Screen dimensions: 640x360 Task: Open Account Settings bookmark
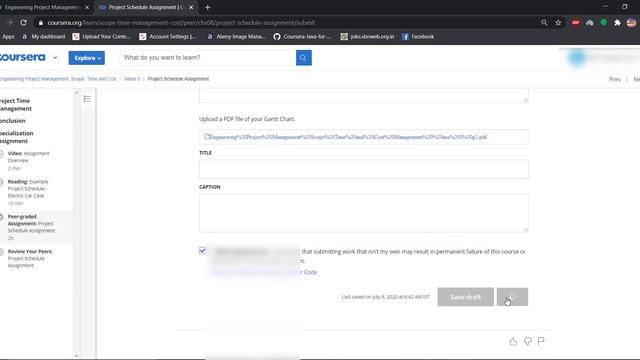167,37
